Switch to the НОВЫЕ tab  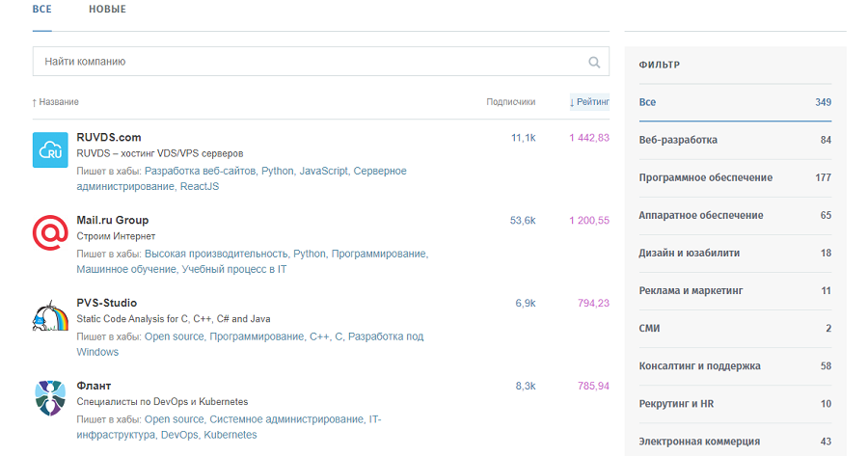pos(107,10)
